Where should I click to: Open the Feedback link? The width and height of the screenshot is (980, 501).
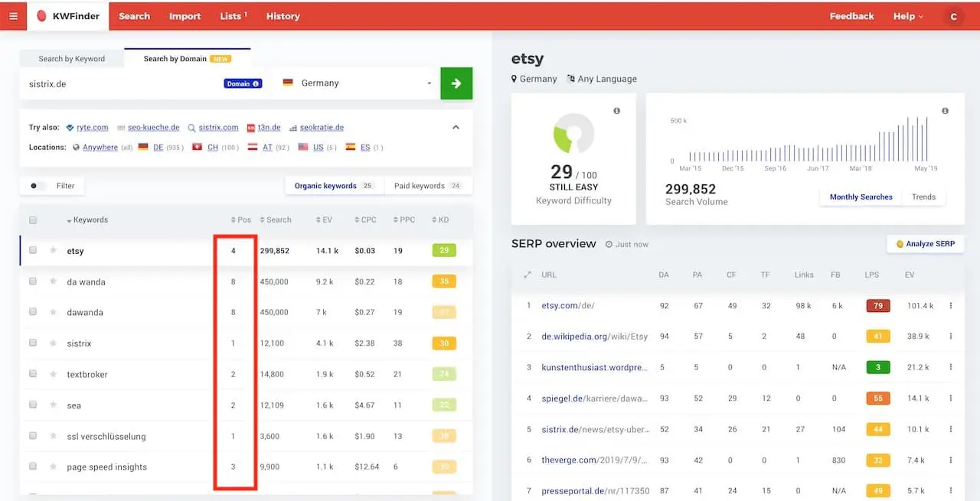click(x=851, y=16)
